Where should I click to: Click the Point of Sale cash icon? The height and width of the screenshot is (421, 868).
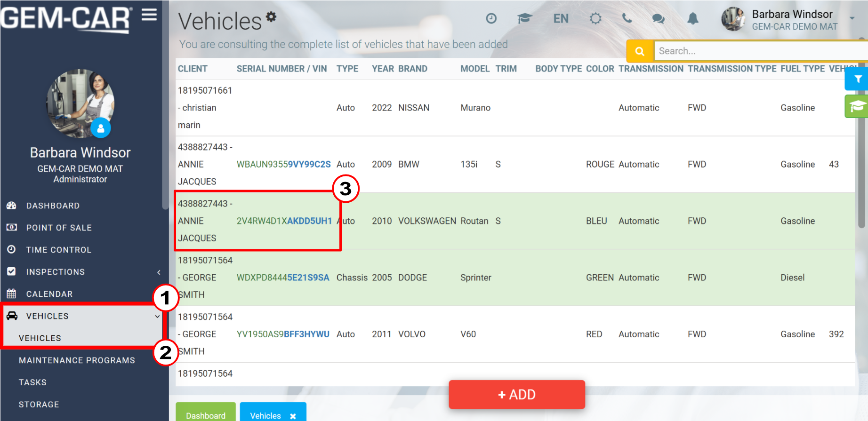coord(11,228)
